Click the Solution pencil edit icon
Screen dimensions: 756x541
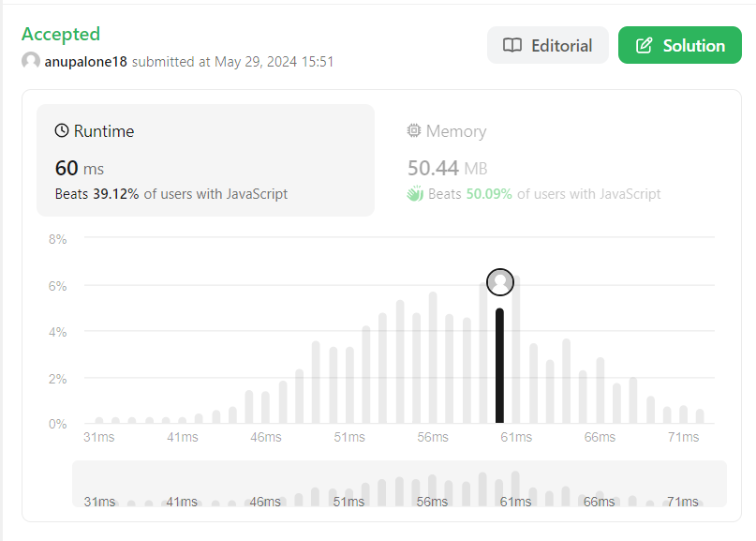(x=645, y=45)
